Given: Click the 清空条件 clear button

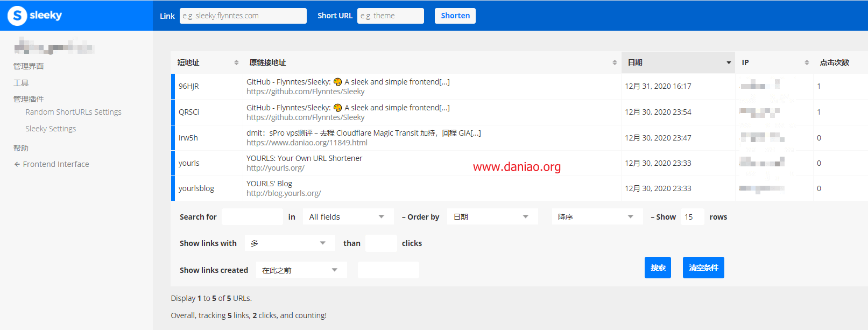Looking at the screenshot, I should [x=703, y=268].
